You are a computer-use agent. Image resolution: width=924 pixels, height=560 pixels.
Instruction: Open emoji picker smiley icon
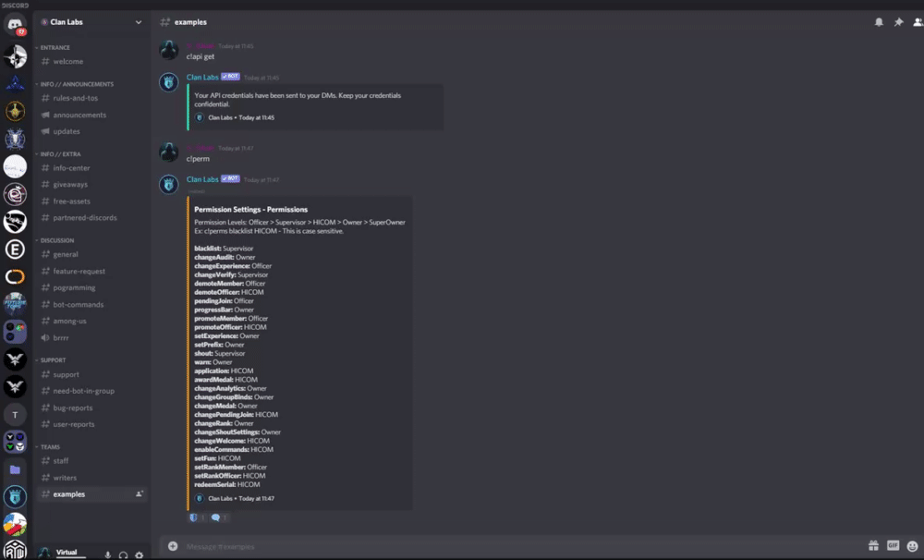pos(912,546)
